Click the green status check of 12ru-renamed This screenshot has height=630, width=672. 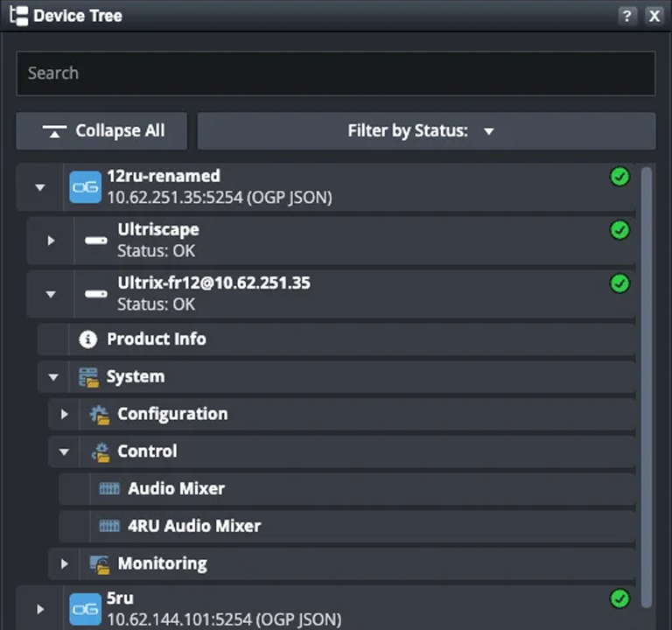(619, 177)
